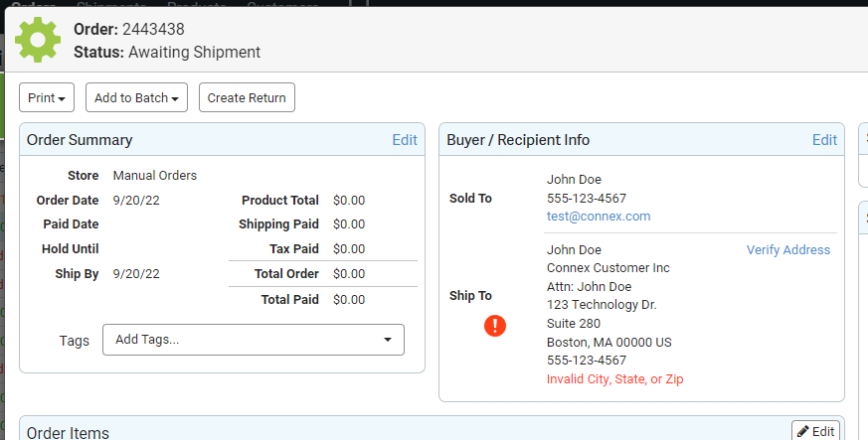
Task: Click the Order Date value 9/20/22
Action: [x=136, y=200]
